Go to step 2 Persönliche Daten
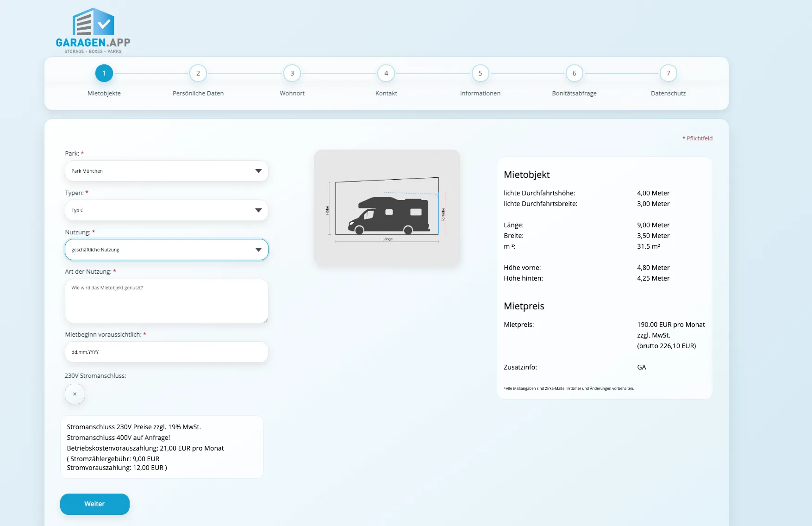812x526 pixels. [198, 73]
